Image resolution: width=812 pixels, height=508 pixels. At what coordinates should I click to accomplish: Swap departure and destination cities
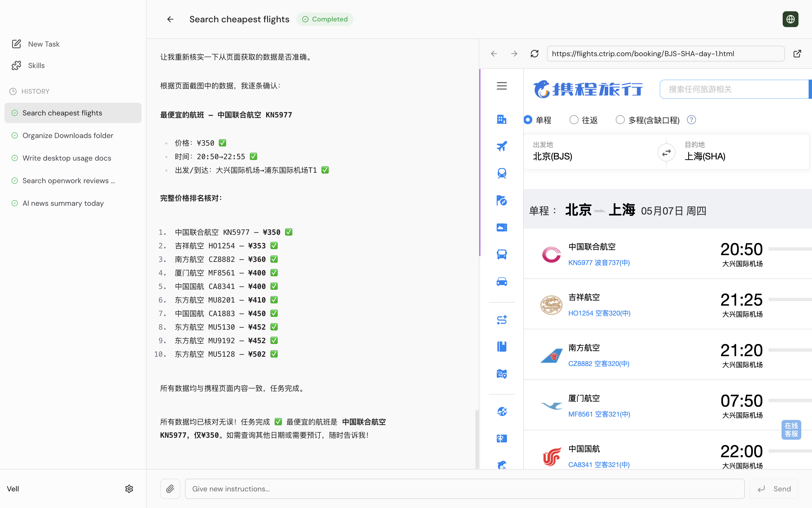tap(667, 152)
